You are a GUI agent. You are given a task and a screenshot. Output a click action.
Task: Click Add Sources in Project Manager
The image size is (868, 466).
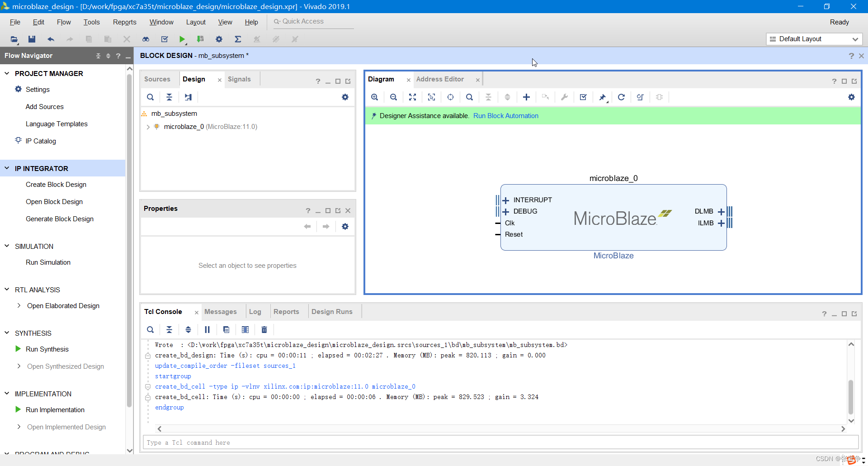pyautogui.click(x=45, y=107)
